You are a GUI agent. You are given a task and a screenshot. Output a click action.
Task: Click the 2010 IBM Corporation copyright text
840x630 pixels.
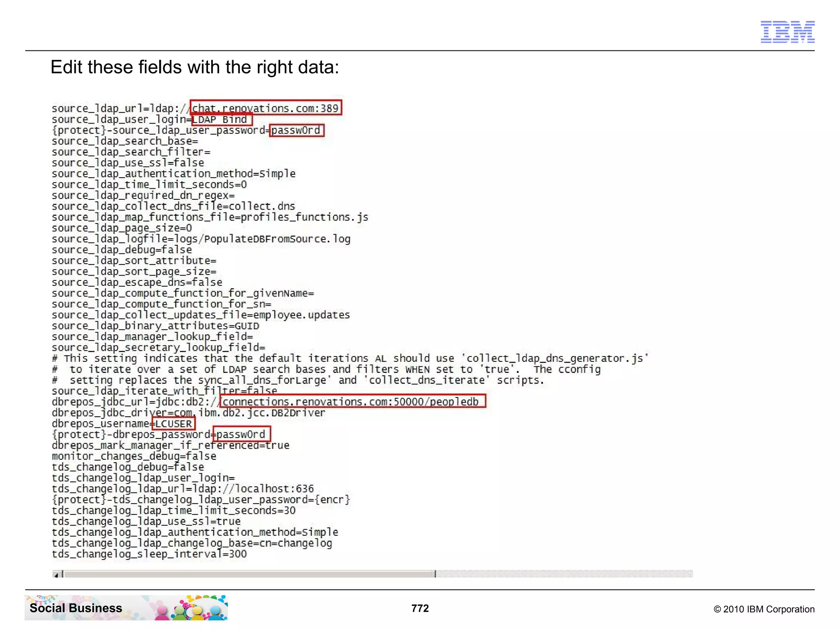click(764, 609)
